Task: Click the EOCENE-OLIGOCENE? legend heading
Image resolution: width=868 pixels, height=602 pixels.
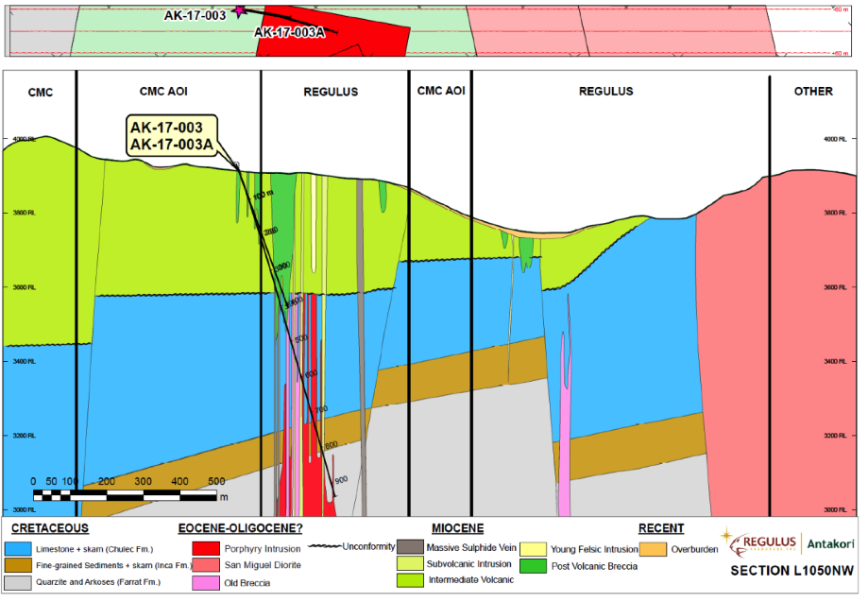Action: 238,528
